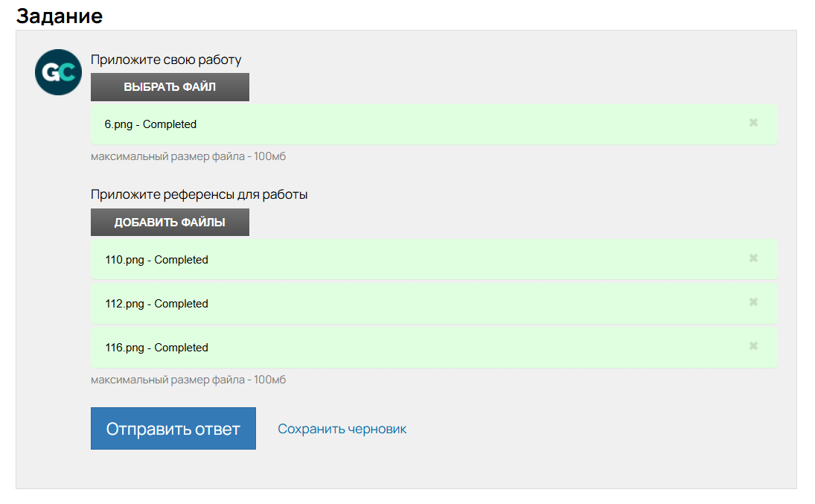Viewport: 815px width, 504px height.
Task: Click the file size hint under 116.png
Action: [188, 380]
